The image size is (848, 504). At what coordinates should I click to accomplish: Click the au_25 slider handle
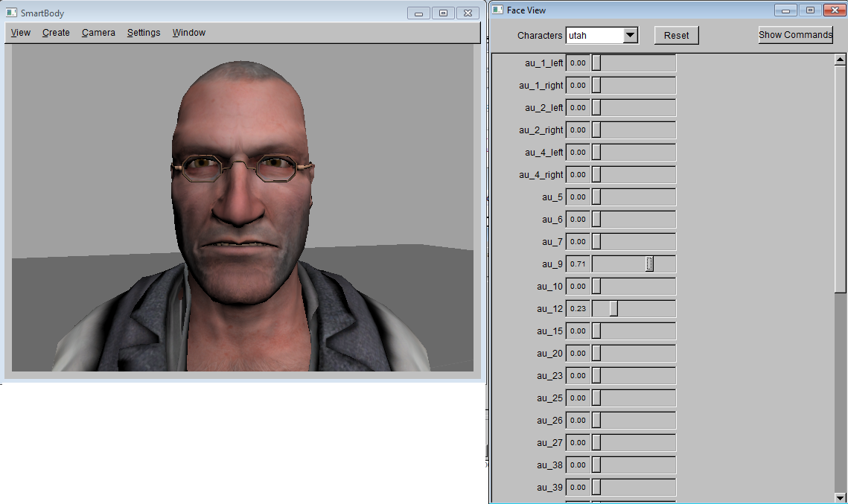[596, 398]
